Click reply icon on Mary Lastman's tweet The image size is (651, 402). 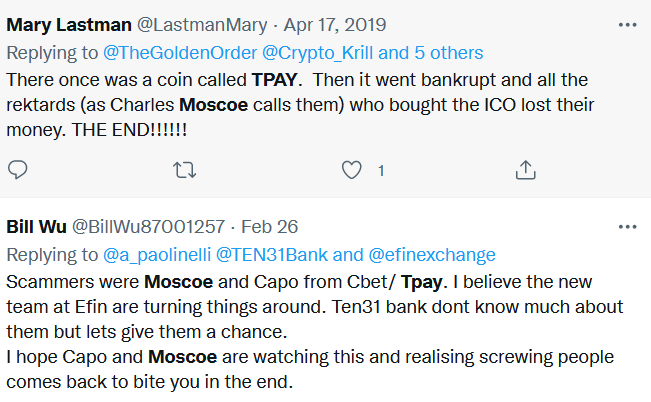[x=17, y=170]
